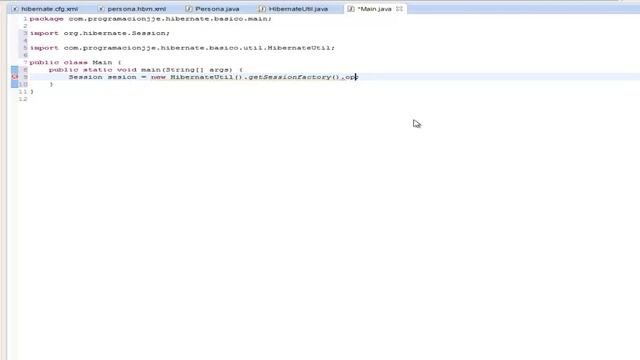Click the error marker on line 9
Viewport: 640px width, 360px height.
pyautogui.click(x=15, y=77)
